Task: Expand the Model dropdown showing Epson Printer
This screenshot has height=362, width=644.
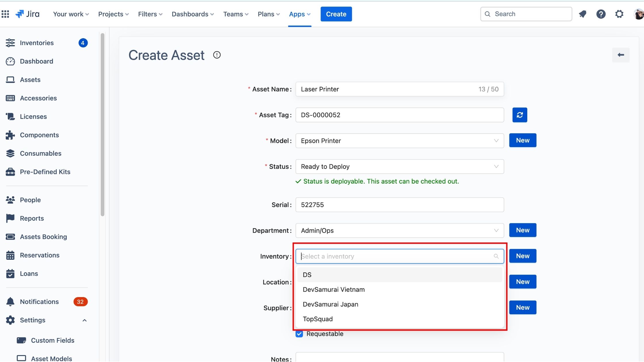Action: pos(399,141)
